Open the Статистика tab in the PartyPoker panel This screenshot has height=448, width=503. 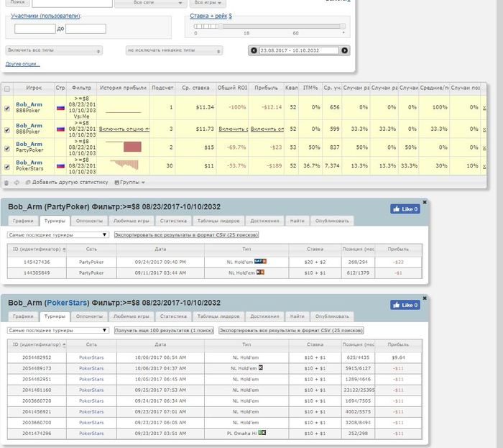(173, 221)
